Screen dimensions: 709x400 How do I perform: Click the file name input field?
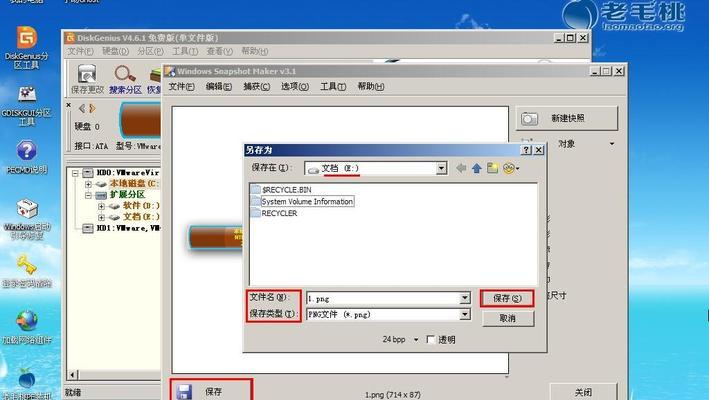(383, 298)
